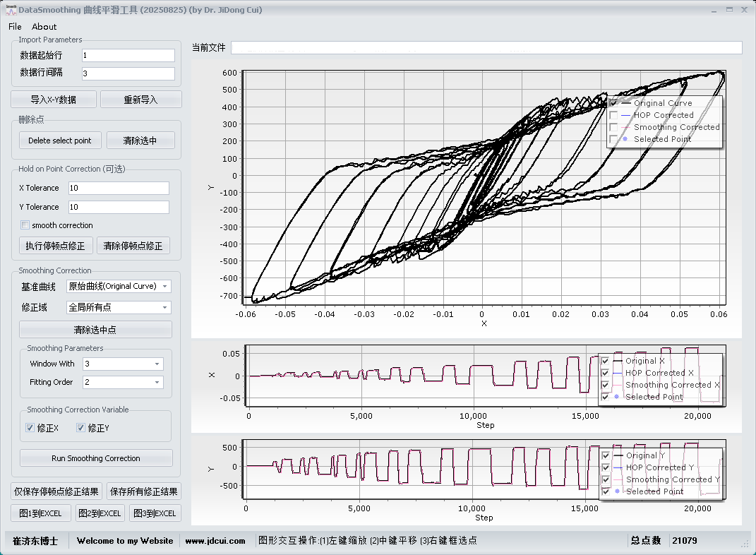Viewport: 756px width, 555px height.
Task: Show HOP Corrected curve in main chart legend
Action: (613, 115)
